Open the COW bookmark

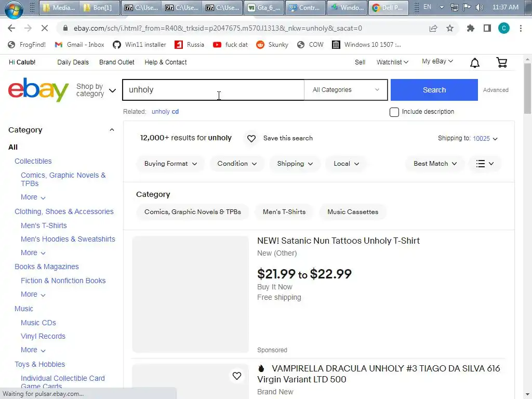click(310, 45)
